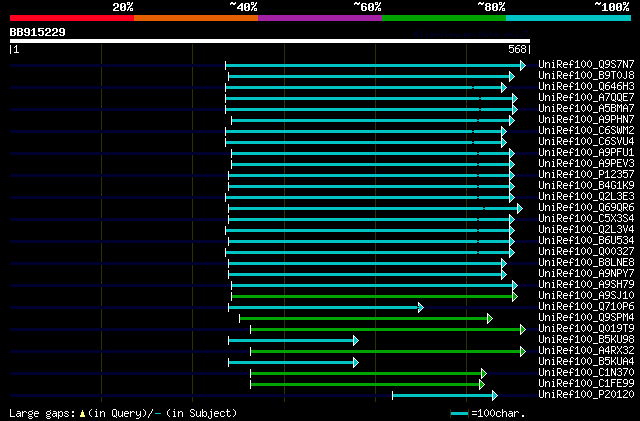Click the cyan alignment bar for Q69QR6
The image size is (640, 421).
375,209
